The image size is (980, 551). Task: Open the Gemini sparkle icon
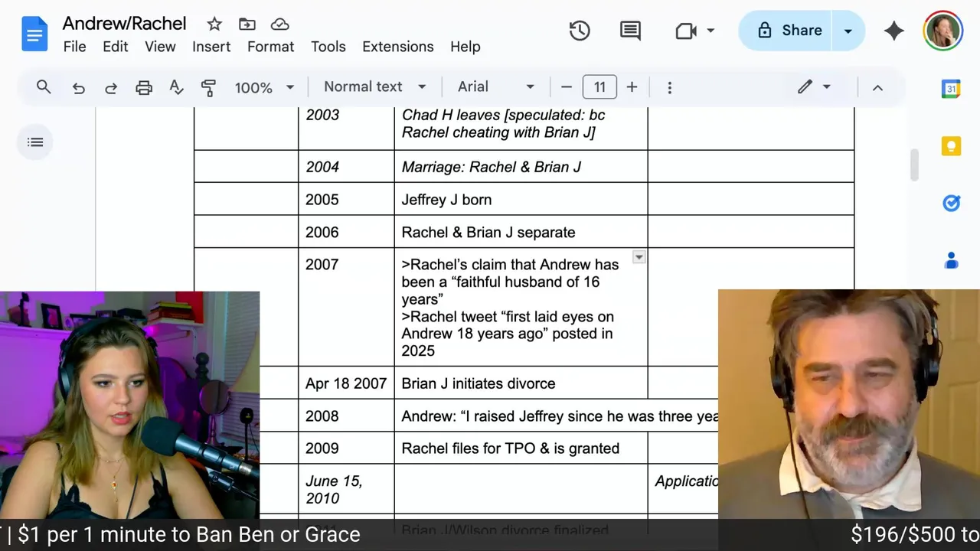pyautogui.click(x=893, y=31)
